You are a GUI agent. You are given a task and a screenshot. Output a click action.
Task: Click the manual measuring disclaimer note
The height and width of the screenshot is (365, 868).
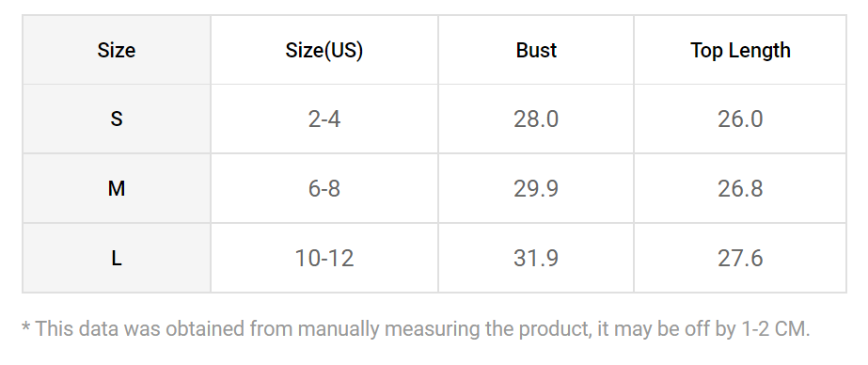(x=416, y=329)
